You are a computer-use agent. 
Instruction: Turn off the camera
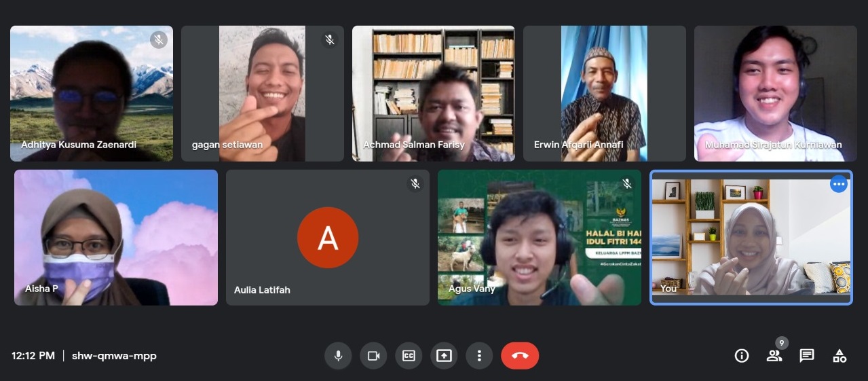(x=373, y=356)
